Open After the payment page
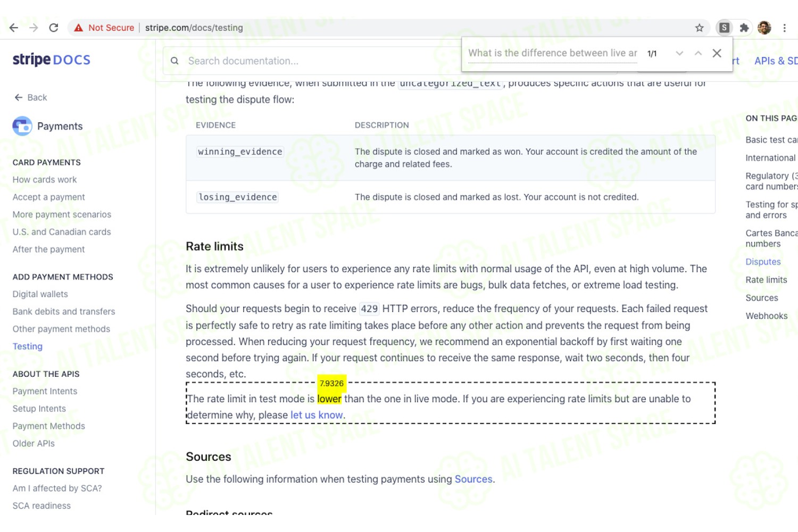798x532 pixels. [x=49, y=250]
